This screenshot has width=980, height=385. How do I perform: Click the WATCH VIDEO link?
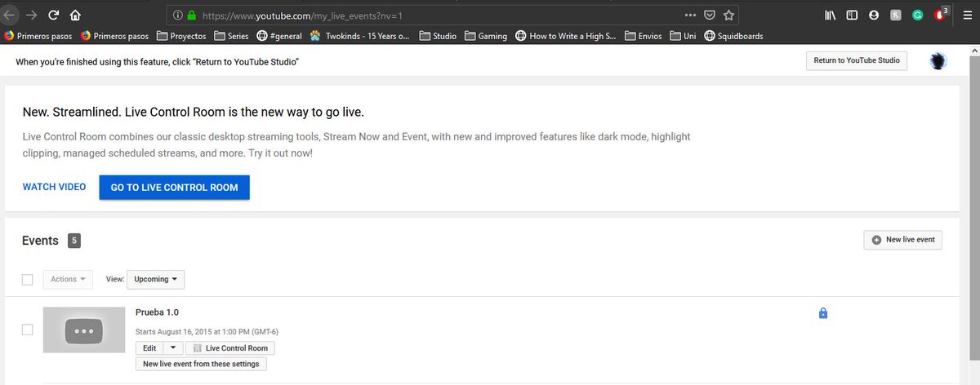54,188
